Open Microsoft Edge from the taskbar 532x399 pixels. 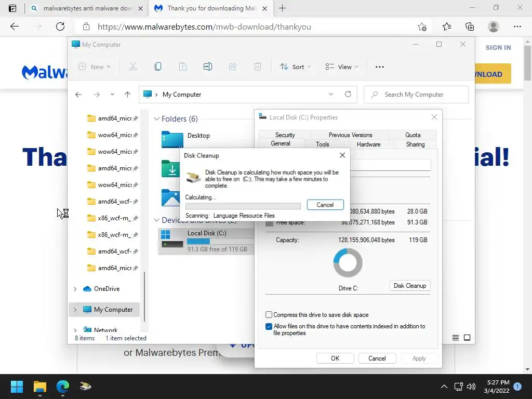(x=63, y=387)
